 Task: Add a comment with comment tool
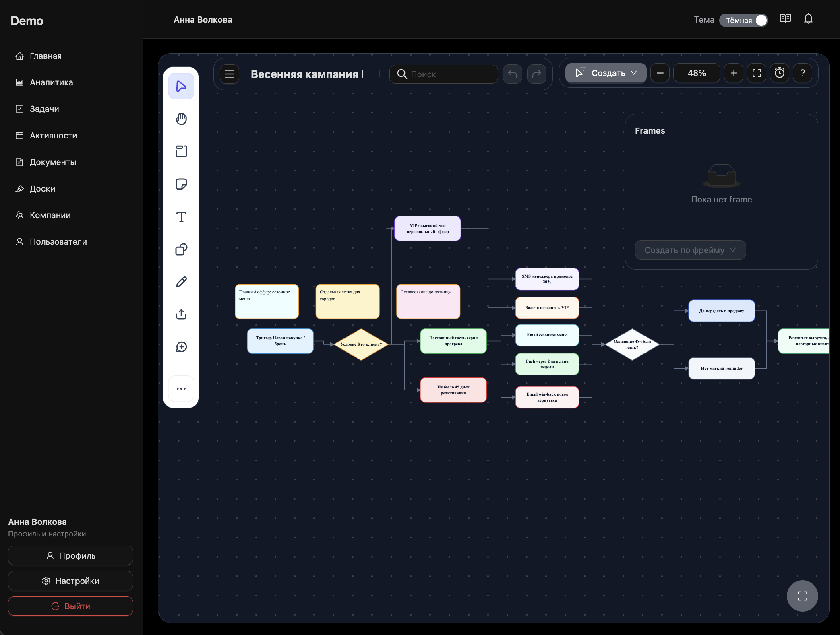pos(181,347)
